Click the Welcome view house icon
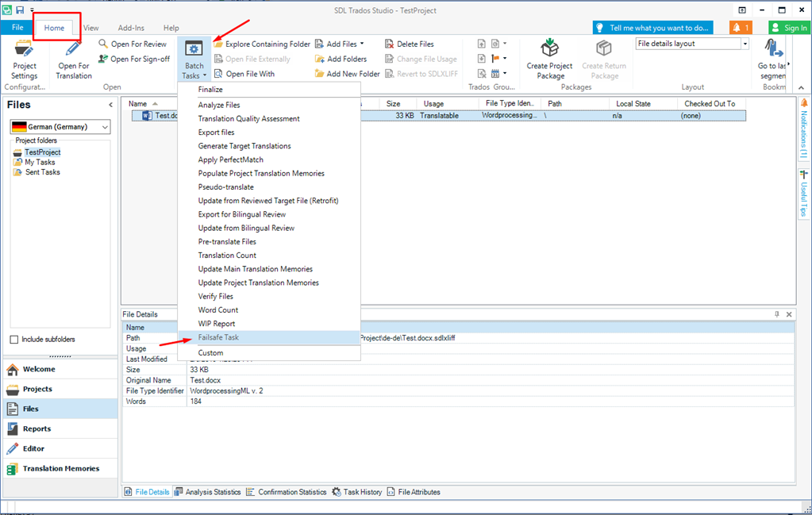 pos(13,369)
